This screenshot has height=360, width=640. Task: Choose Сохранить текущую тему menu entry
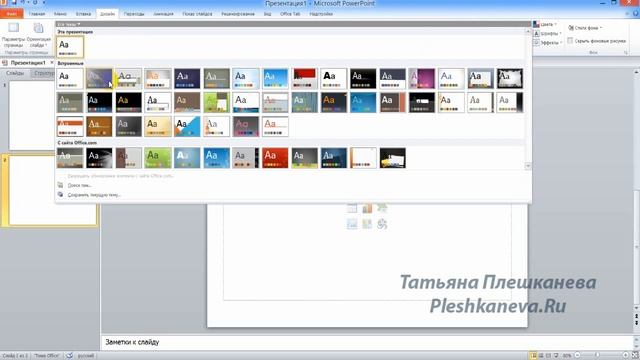[x=94, y=195]
